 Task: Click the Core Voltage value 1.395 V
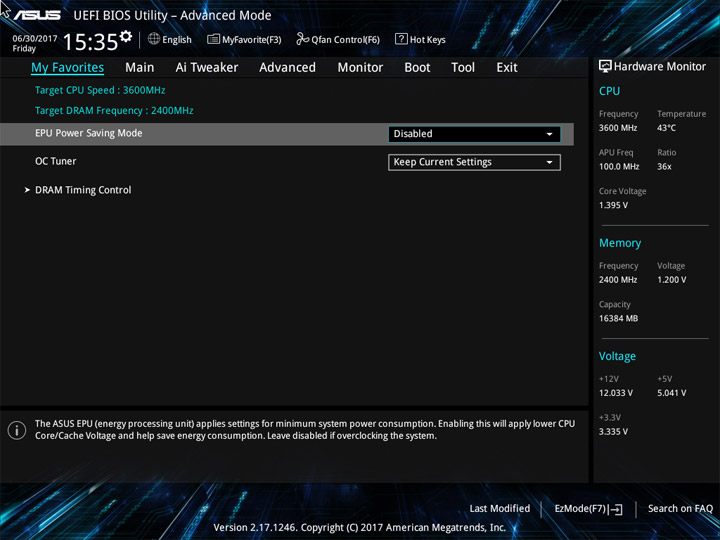(x=613, y=205)
